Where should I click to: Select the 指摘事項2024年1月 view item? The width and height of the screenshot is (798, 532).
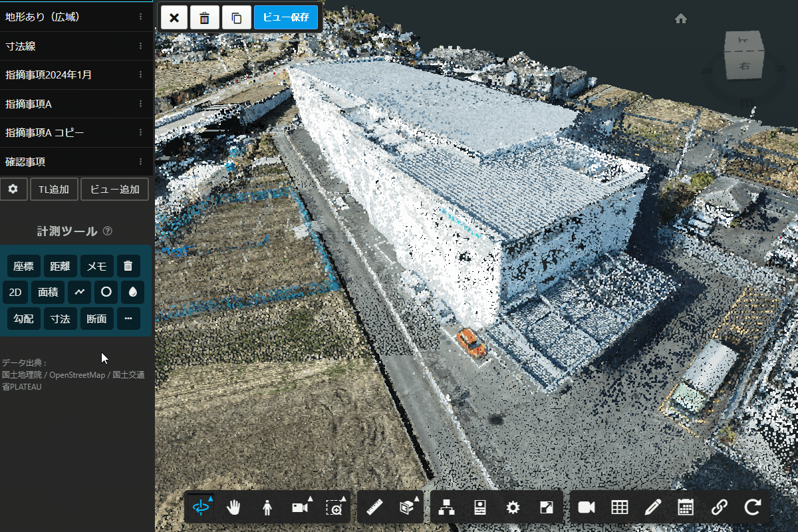pos(66,75)
